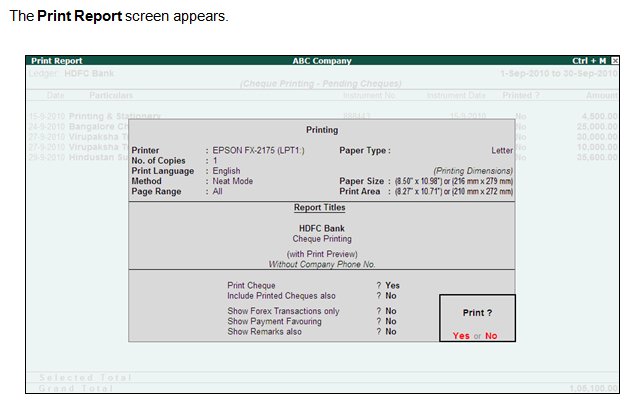Select the printer value EPSON FX-2175 (LPT1:)
This screenshot has height=400, width=628.
(x=258, y=151)
